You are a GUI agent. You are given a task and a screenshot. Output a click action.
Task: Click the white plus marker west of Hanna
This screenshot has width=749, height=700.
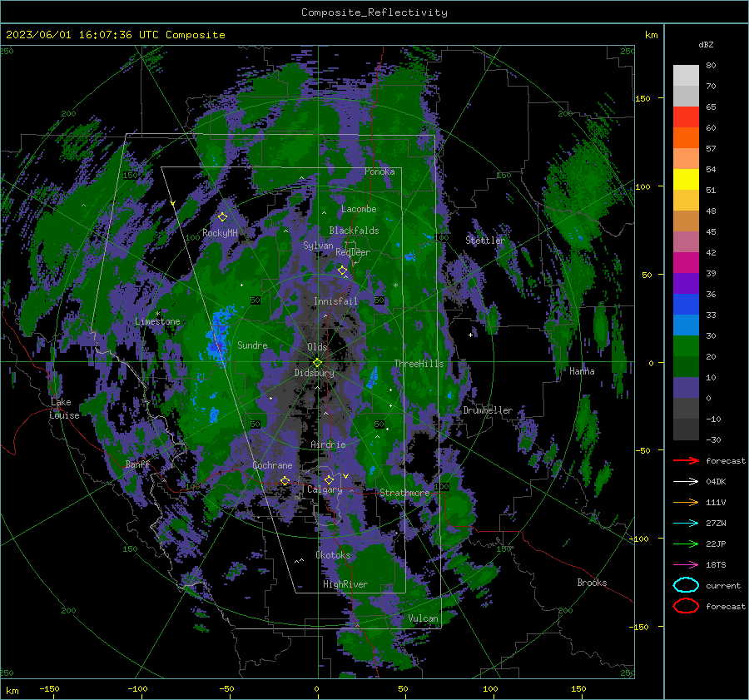coord(470,335)
